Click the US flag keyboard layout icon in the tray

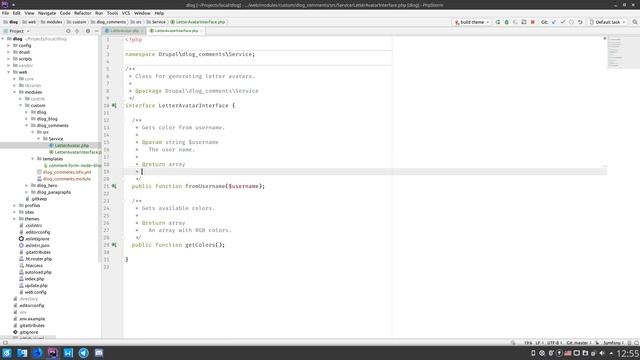[x=568, y=353]
